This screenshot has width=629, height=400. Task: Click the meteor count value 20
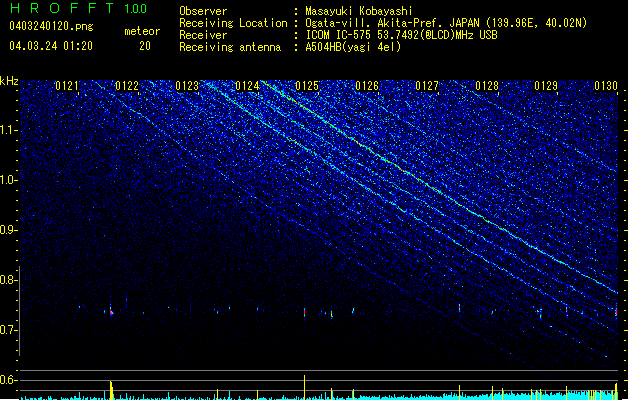click(145, 46)
